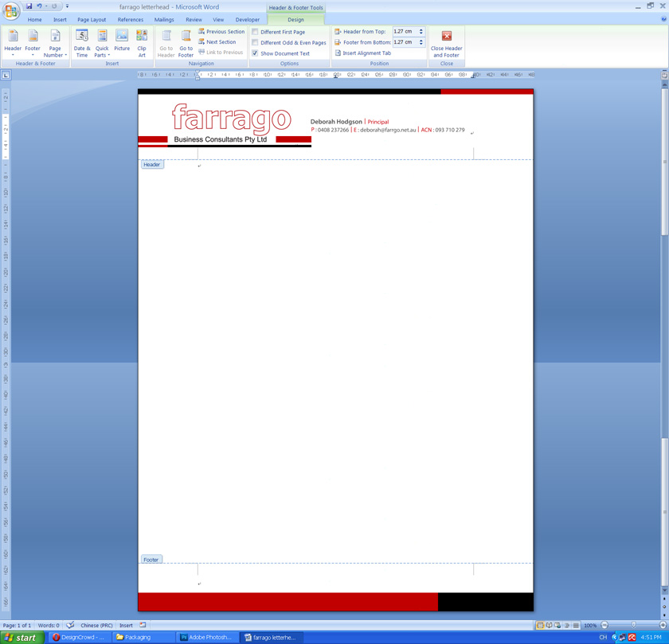Screen dimensions: 669x644
Task: Open word count from Words: 0
Action: point(49,625)
